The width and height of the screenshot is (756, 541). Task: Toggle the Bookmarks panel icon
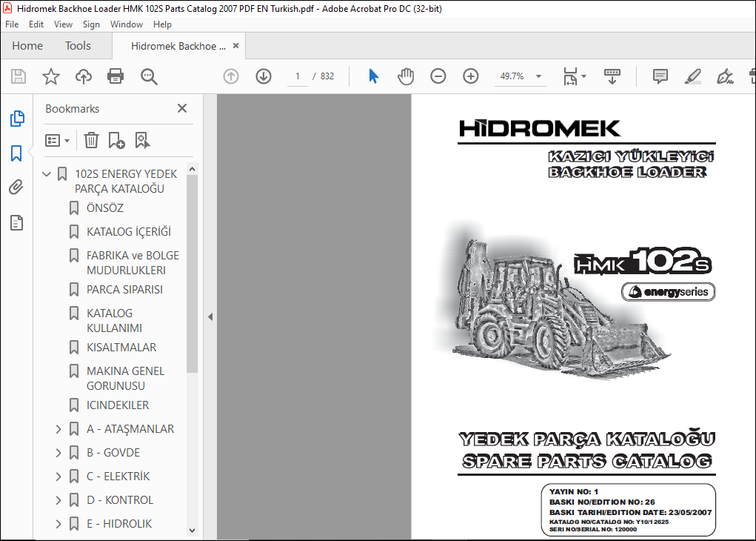coord(16,153)
